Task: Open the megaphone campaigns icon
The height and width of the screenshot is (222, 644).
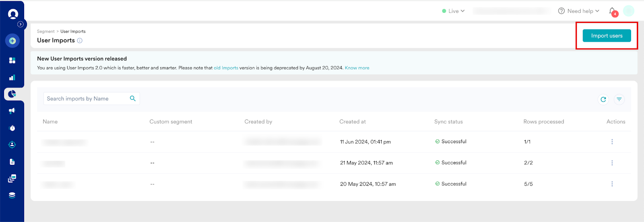Action: point(12,111)
